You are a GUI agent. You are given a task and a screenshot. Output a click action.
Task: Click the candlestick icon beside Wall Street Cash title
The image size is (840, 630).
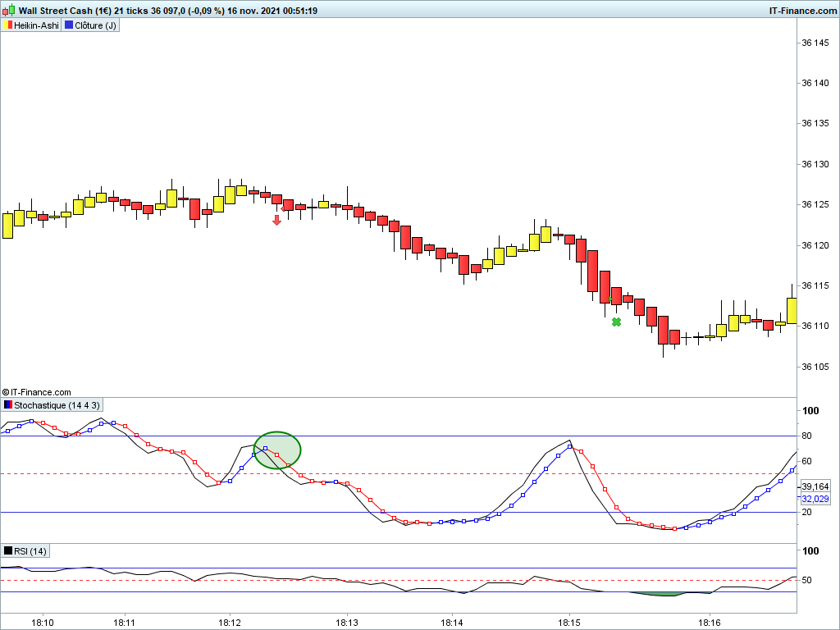[8, 10]
